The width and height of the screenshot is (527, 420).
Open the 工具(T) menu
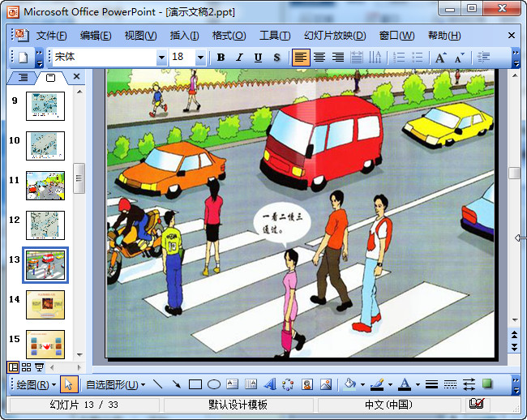tap(275, 36)
